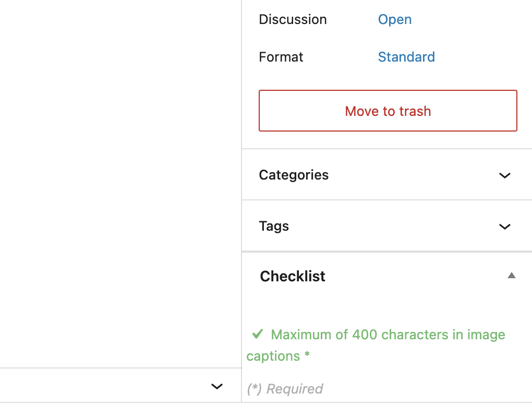The image size is (532, 404).
Task: Click the green checkmark icon in Checklist
Action: click(x=257, y=334)
